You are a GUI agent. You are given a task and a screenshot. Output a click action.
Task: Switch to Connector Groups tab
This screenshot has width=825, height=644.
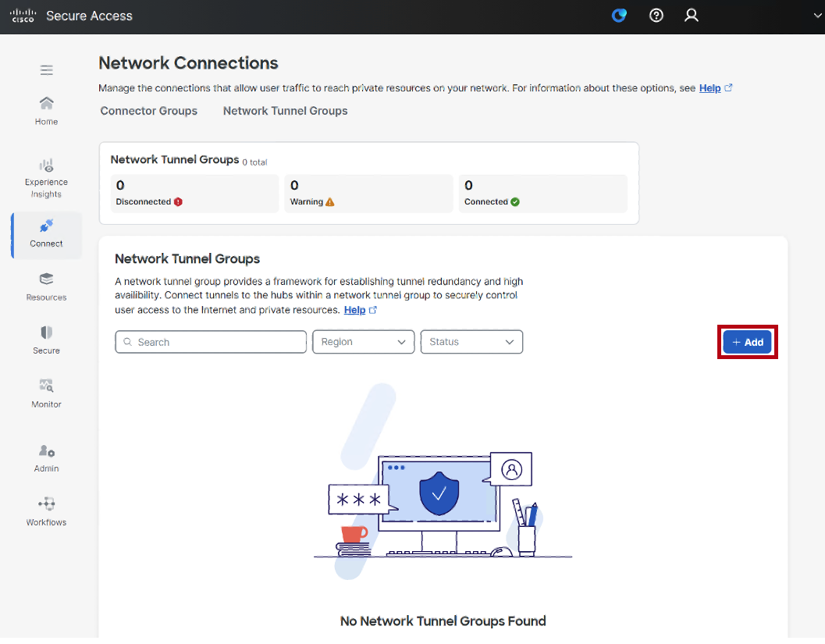[x=149, y=111]
